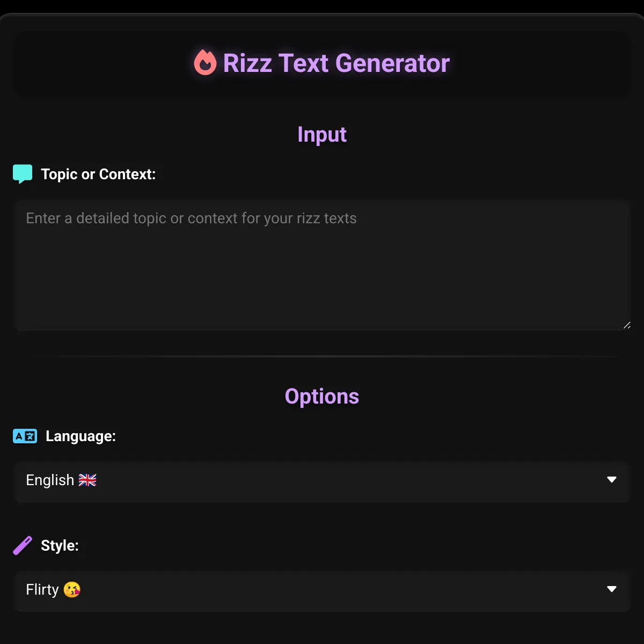644x644 pixels.
Task: Click the Topic or Context label
Action: pos(98,174)
